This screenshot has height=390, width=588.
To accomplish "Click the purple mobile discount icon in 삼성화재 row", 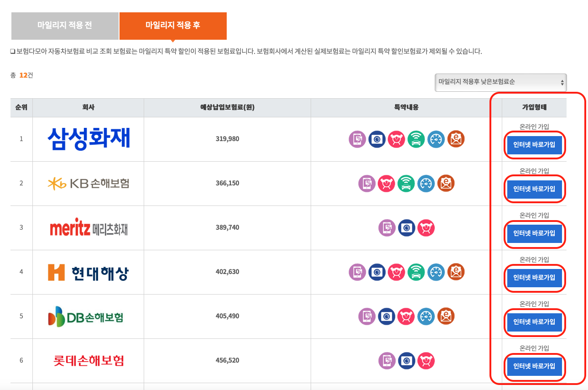I will click(358, 139).
